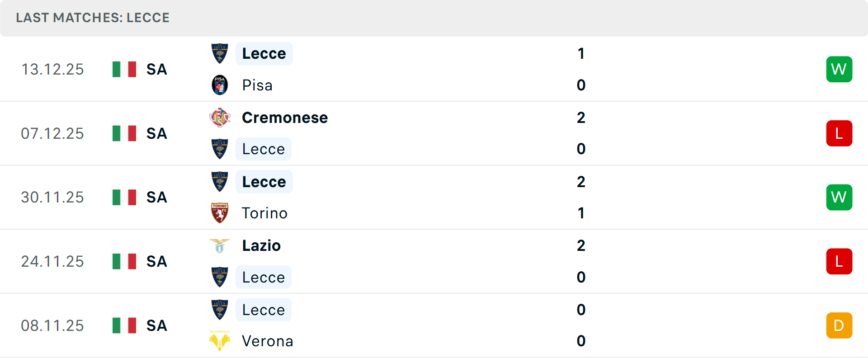Click the Pisa club crest icon

coord(220,85)
